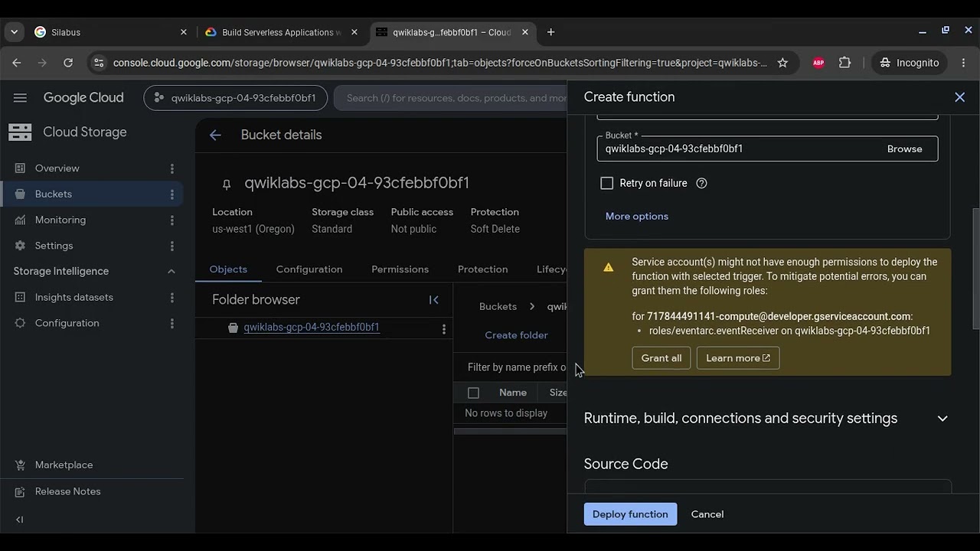The width and height of the screenshot is (980, 551).
Task: Open sidebar Configuration more-options dots
Action: (x=171, y=323)
